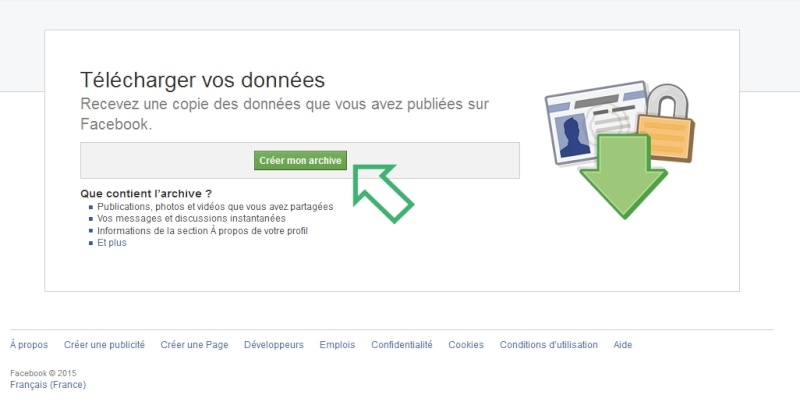Change language via Français (France) link
Screen dimensions: 800x409
pyautogui.click(x=48, y=385)
